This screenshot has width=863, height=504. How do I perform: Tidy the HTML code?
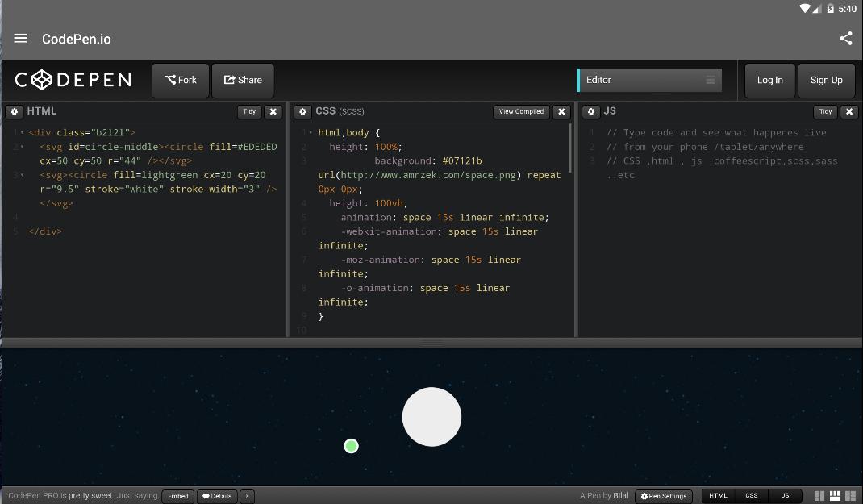click(249, 112)
